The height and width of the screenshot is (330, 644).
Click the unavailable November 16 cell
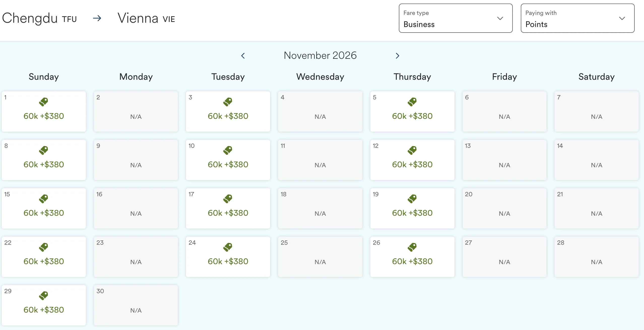(136, 208)
